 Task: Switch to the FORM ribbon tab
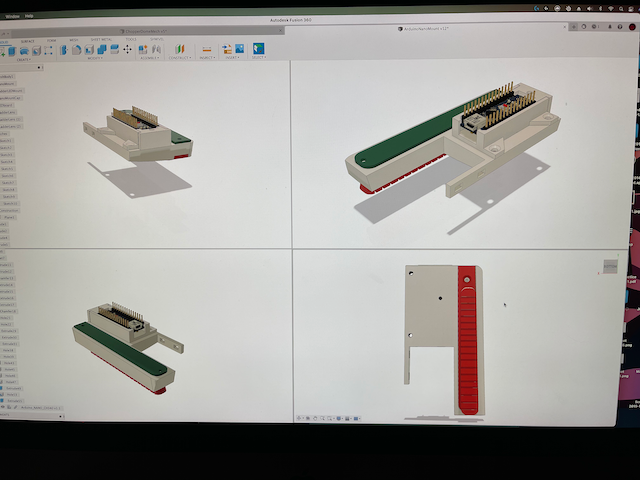[x=51, y=41]
